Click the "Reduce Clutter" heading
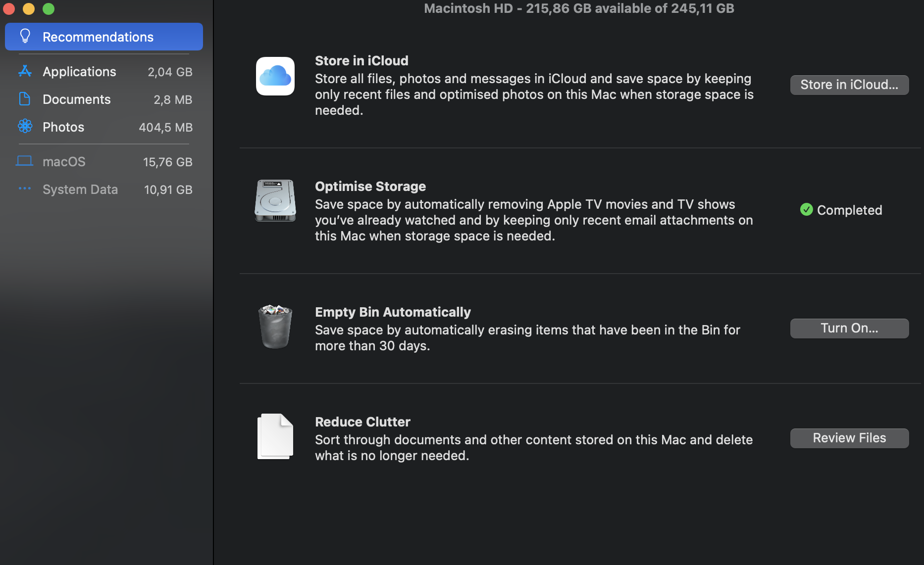924x565 pixels. tap(362, 422)
